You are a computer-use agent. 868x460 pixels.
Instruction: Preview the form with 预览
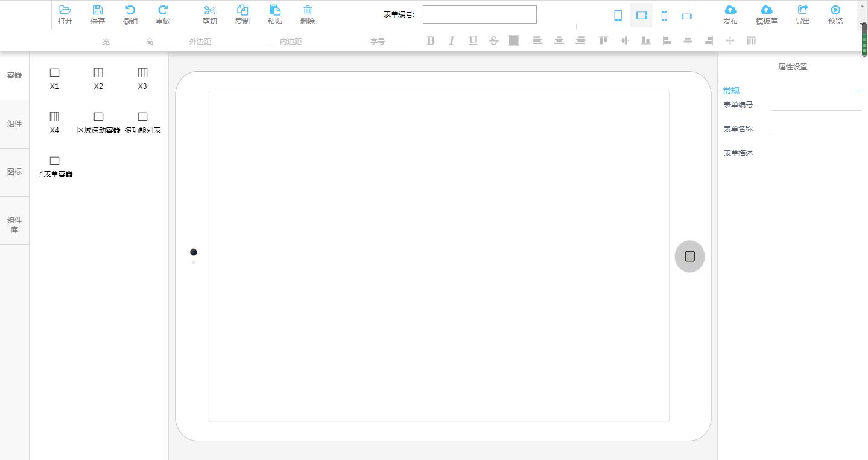pyautogui.click(x=835, y=15)
